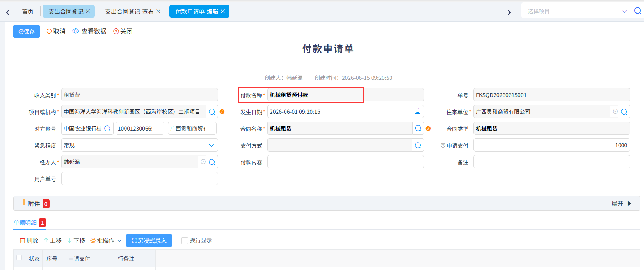Open the calendar picker for 发生日期
Screen dimensions: 644x270
(417, 111)
